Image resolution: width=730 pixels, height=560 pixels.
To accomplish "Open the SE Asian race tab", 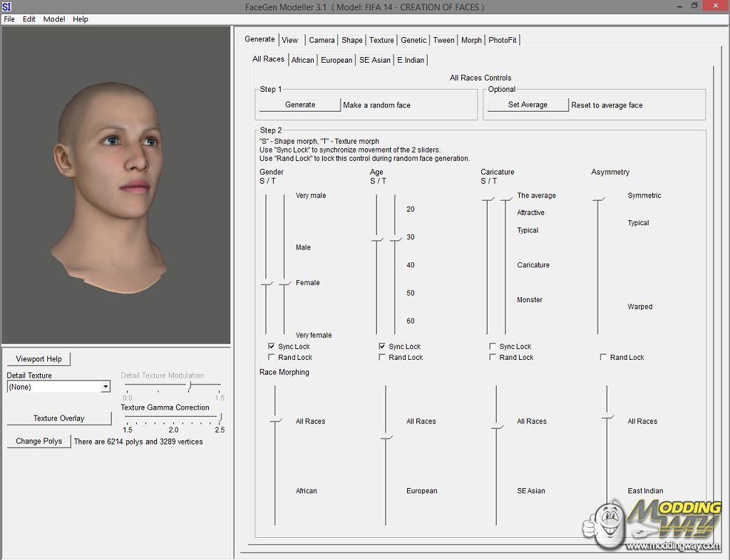I will [x=374, y=60].
